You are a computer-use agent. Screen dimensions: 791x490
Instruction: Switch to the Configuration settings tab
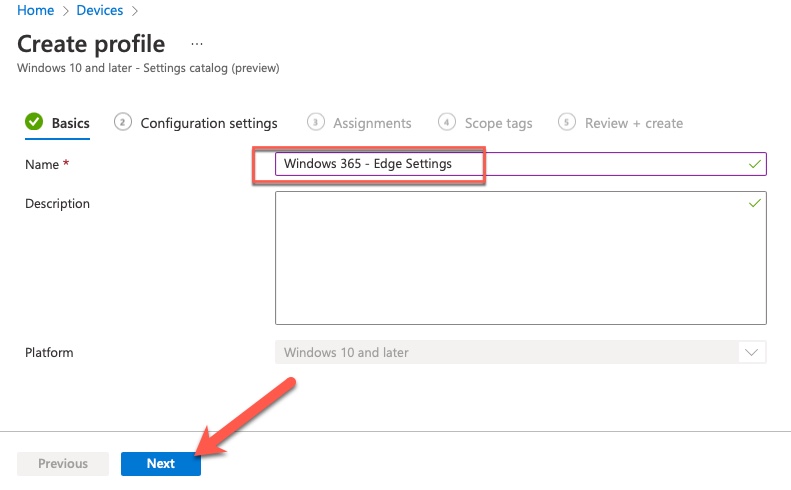[x=209, y=123]
